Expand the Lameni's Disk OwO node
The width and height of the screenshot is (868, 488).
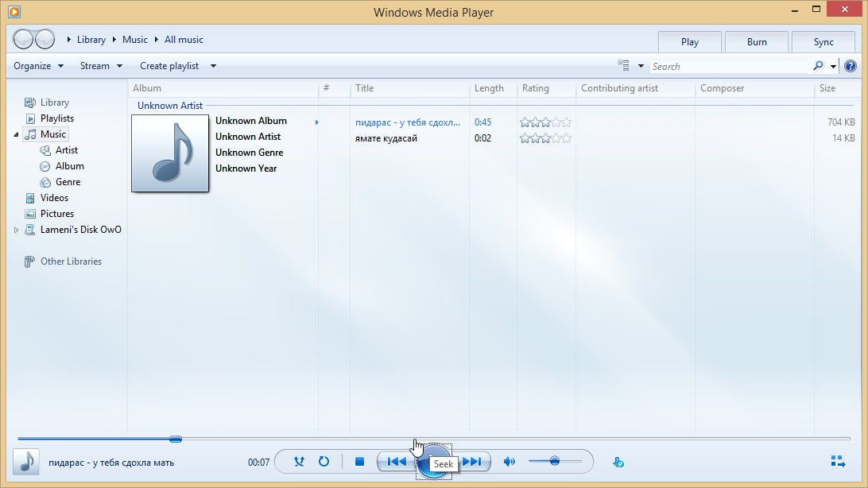[x=16, y=230]
